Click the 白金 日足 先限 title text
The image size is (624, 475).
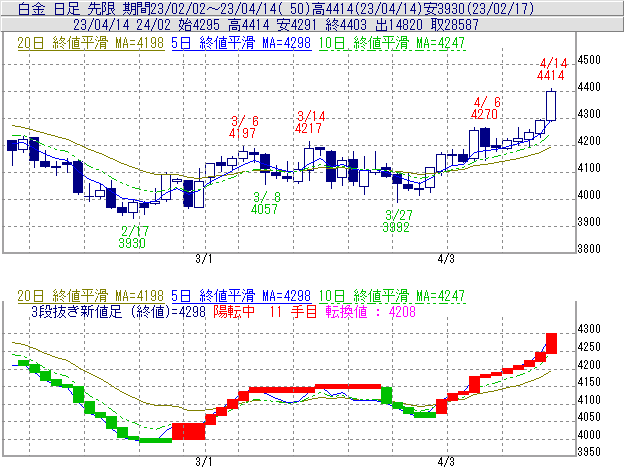67,8
